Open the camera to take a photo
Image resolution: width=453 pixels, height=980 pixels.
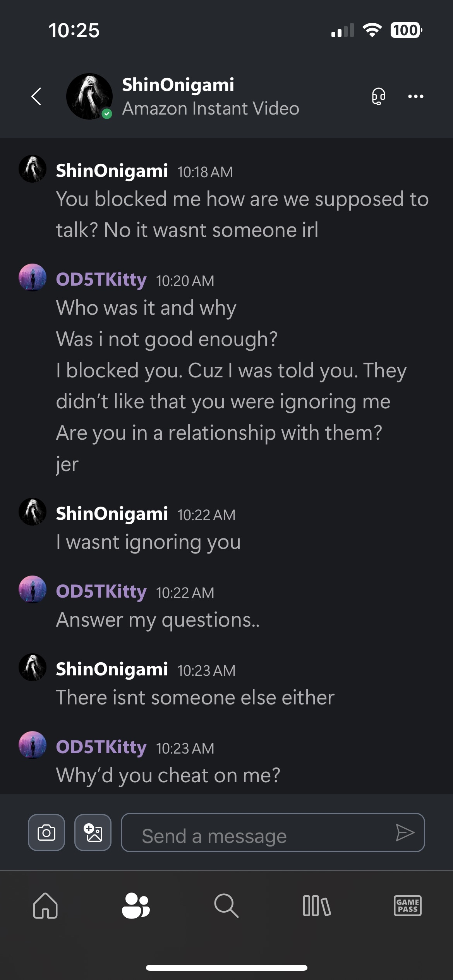pyautogui.click(x=46, y=832)
